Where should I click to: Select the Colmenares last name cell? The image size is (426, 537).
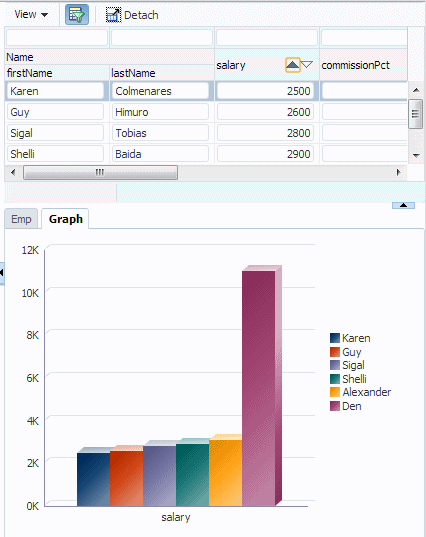pos(160,91)
